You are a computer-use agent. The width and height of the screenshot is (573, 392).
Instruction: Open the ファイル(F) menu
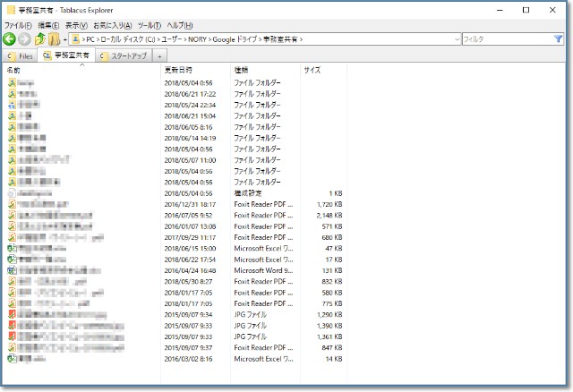pyautogui.click(x=18, y=25)
